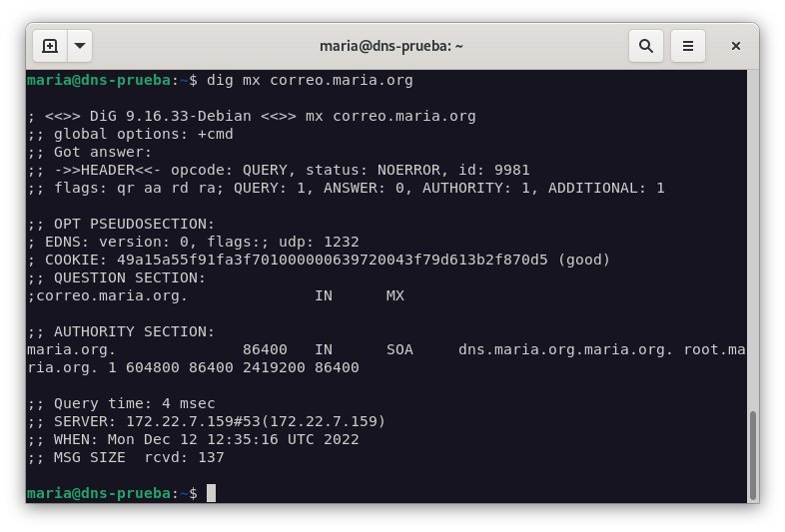Screen dimensions: 785x532
Task: Click the MSG SIZE rcvd line
Action: pos(126,457)
